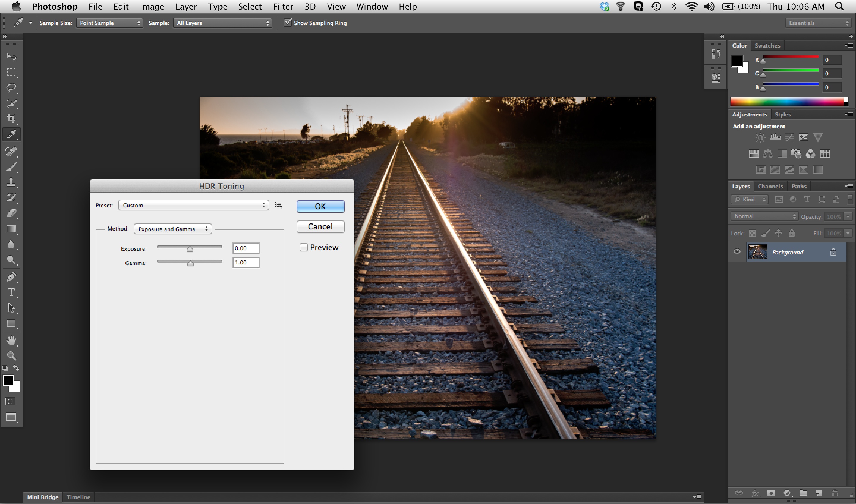Click the HDR Toning preset options icon
856x504 pixels.
pyautogui.click(x=278, y=205)
